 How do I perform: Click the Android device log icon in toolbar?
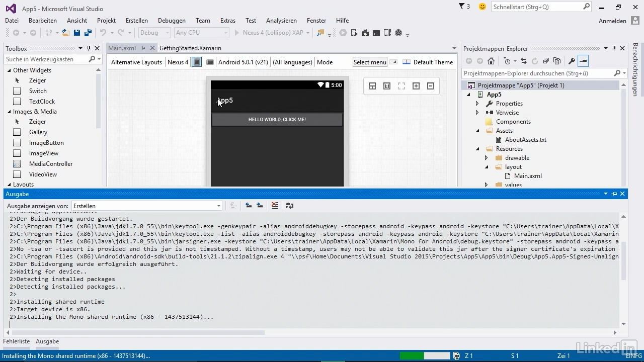point(387,33)
